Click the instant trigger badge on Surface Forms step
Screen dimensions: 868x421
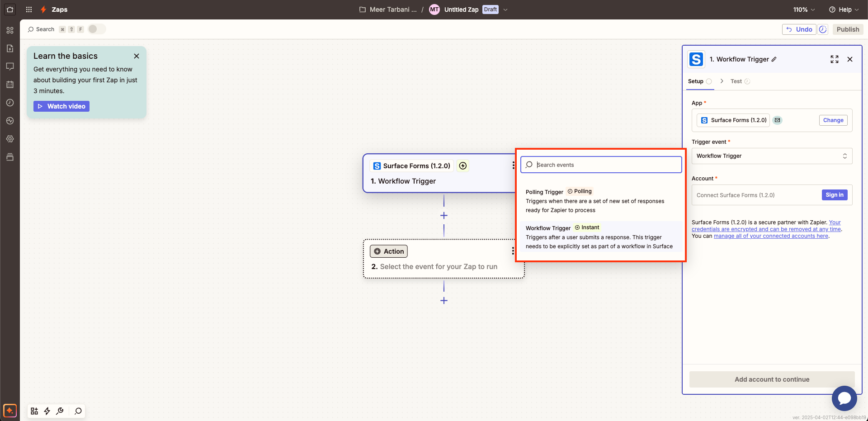click(463, 166)
